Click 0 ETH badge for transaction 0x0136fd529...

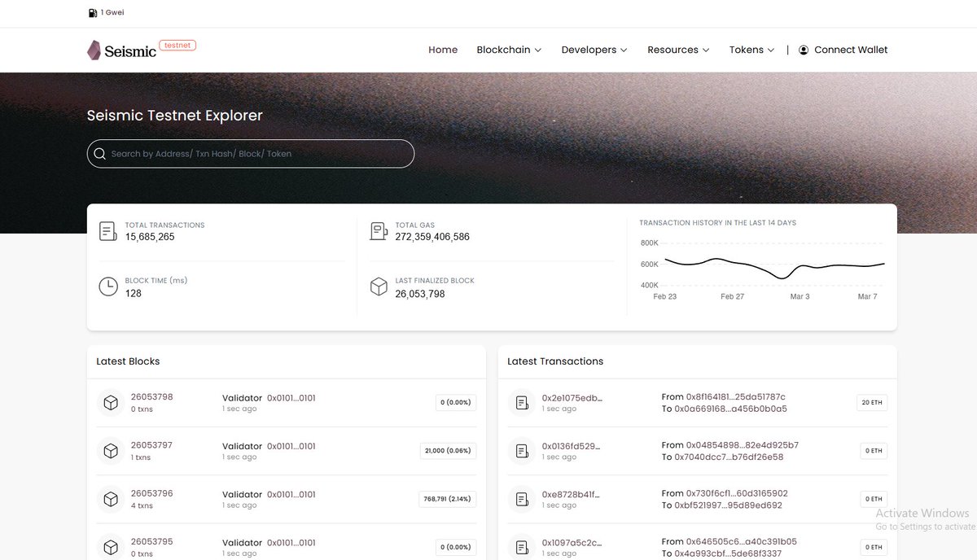click(874, 450)
